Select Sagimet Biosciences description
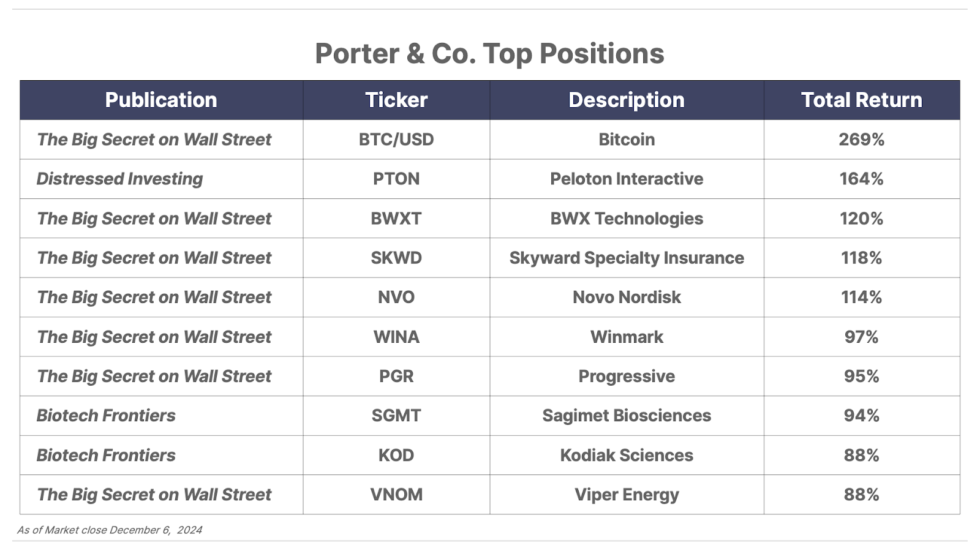Image resolution: width=980 pixels, height=551 pixels. [627, 416]
